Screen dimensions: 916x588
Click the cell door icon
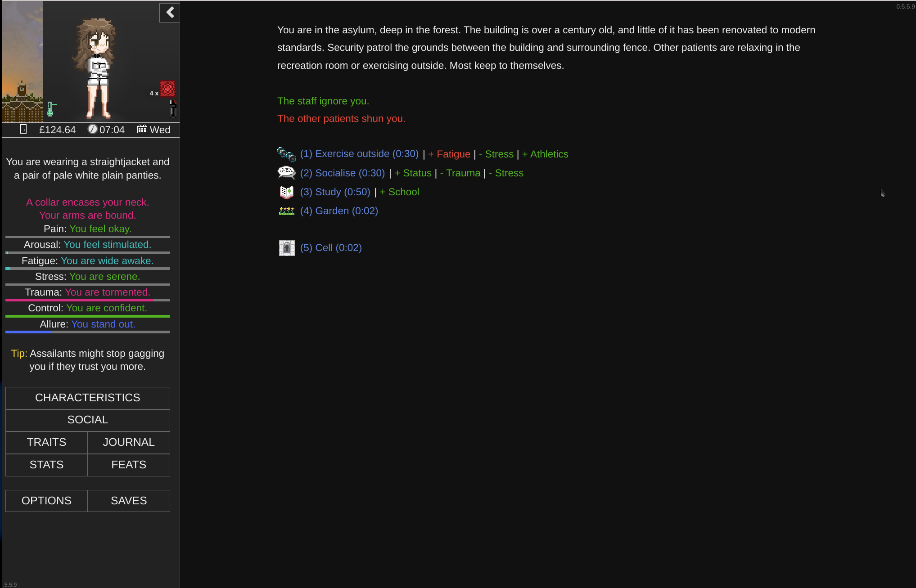point(286,248)
